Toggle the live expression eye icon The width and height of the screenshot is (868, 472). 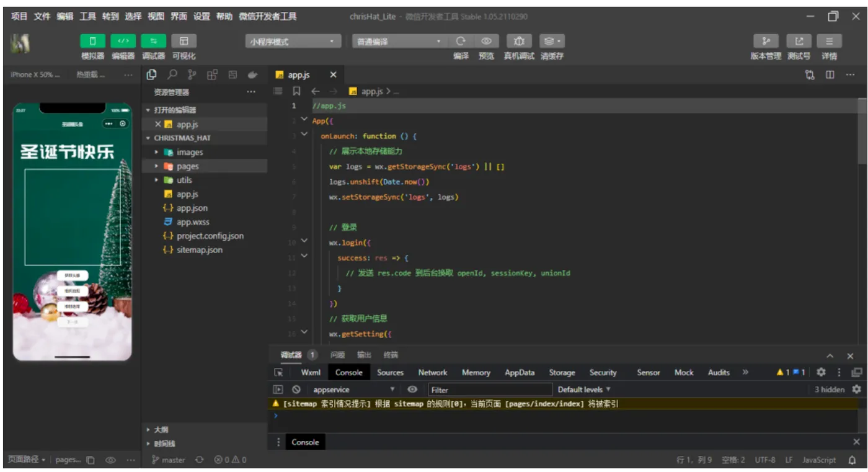[412, 390]
